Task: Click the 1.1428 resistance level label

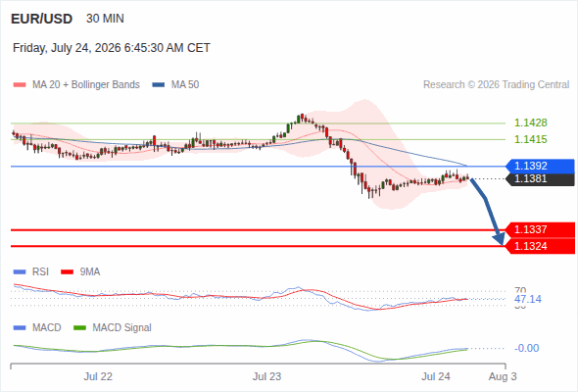Action: coord(530,122)
